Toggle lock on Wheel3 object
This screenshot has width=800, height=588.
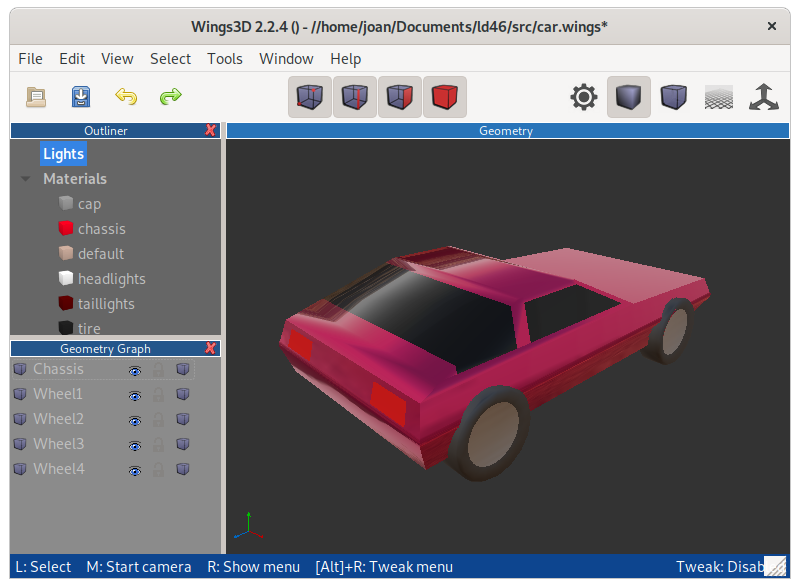coord(159,445)
